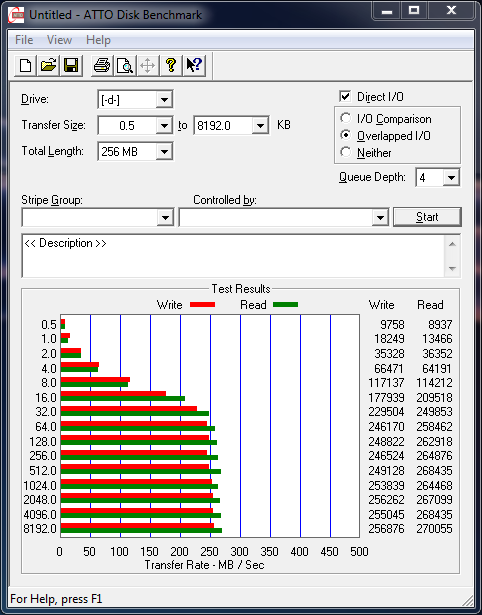
Task: Close the ATTO Disk Benchmark window
Action: [x=451, y=11]
